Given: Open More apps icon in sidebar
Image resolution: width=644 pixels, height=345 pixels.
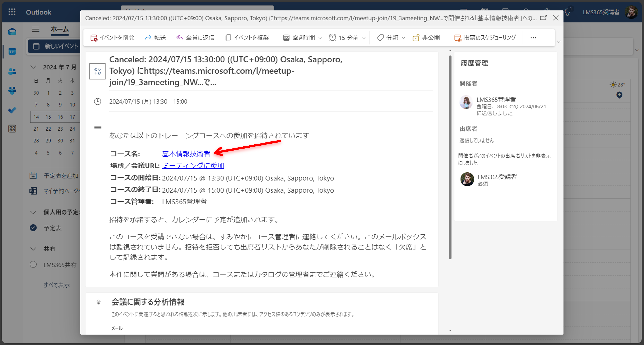Looking at the screenshot, I should [x=12, y=129].
